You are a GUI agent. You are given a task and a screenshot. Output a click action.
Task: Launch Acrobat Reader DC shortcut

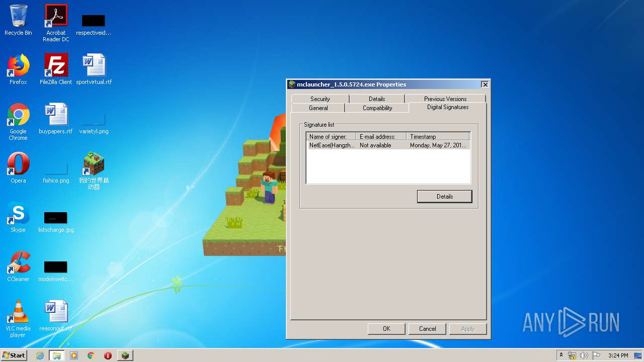(x=56, y=23)
